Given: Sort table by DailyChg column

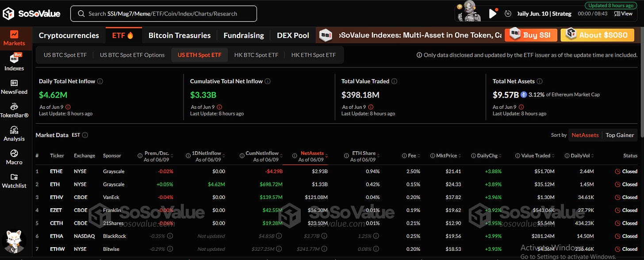Looking at the screenshot, I should (x=487, y=156).
